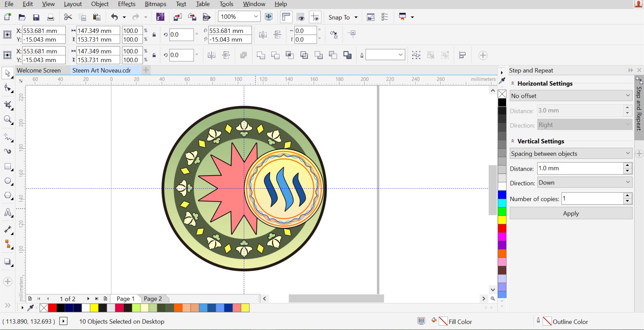This screenshot has width=644, height=330.
Task: Click the Save disk icon
Action: 36,17
